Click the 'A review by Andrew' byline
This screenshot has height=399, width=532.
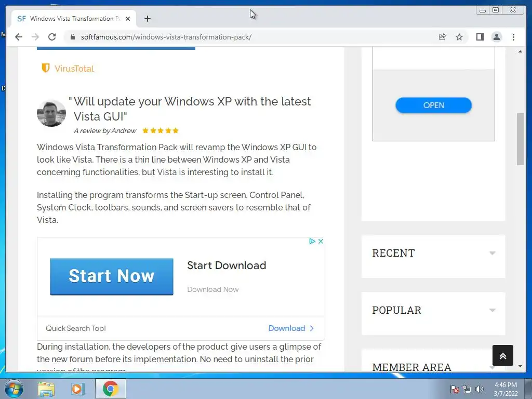click(105, 130)
